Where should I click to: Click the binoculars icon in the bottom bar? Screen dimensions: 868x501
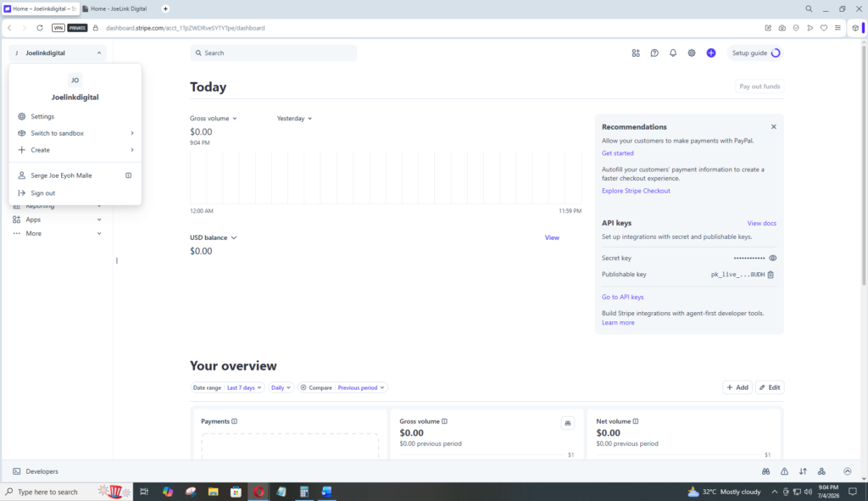[765, 471]
